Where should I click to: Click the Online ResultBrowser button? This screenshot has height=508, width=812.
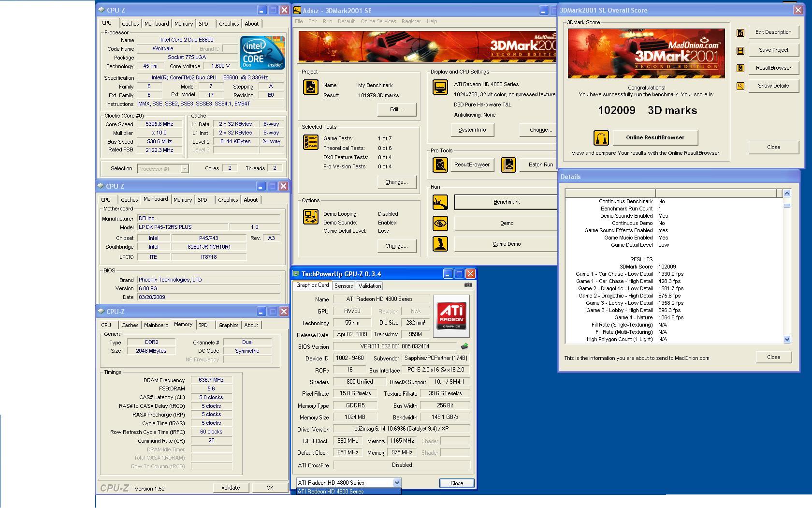click(655, 138)
